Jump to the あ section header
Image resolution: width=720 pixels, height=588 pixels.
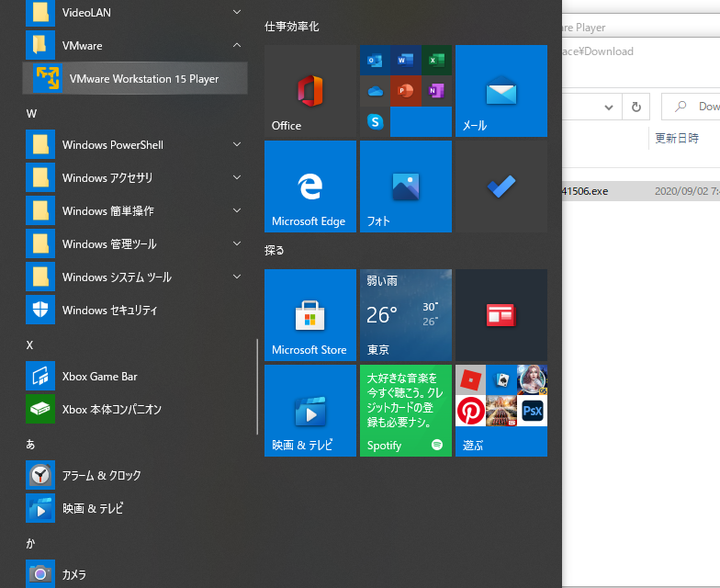coord(30,445)
